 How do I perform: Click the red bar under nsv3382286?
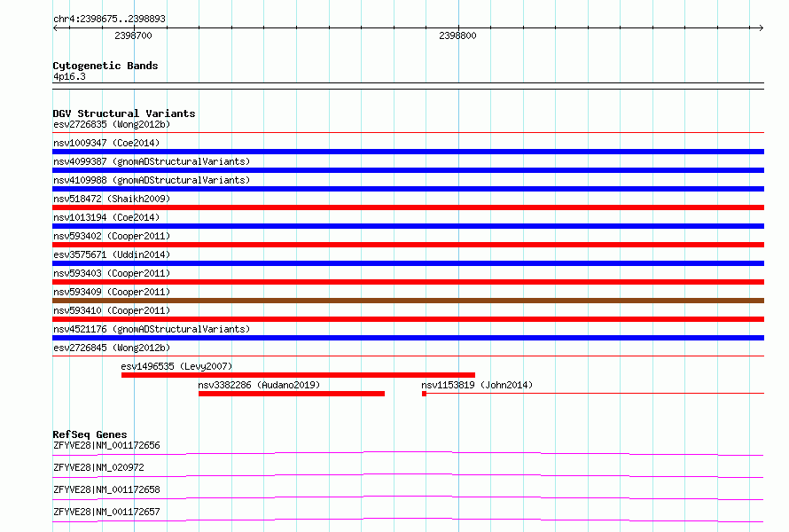[x=292, y=394]
